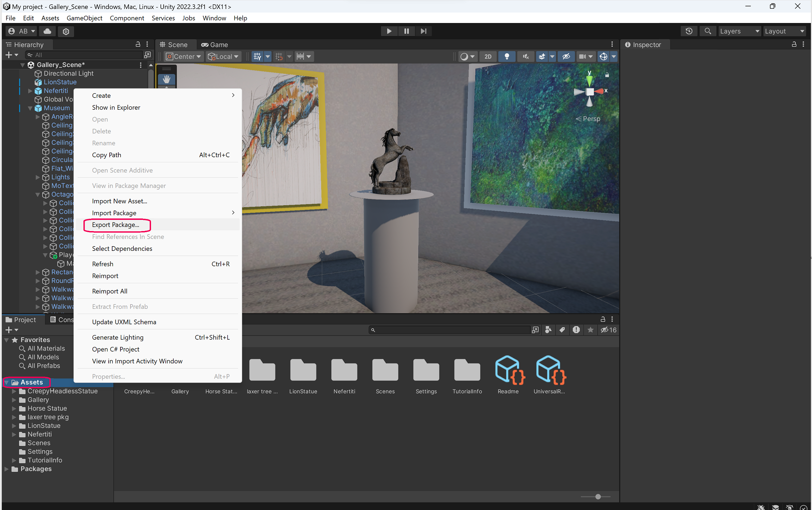
Task: Toggle hidden scene objects visibility
Action: (x=566, y=57)
